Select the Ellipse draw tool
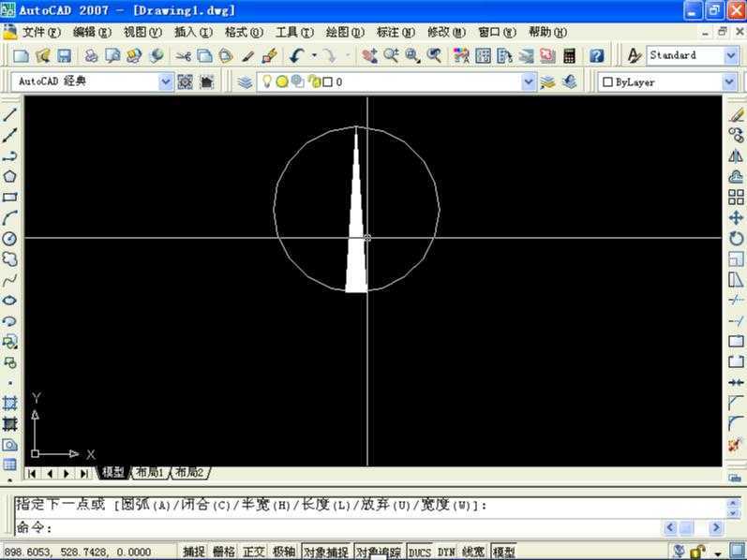The height and width of the screenshot is (560, 747). 10,301
